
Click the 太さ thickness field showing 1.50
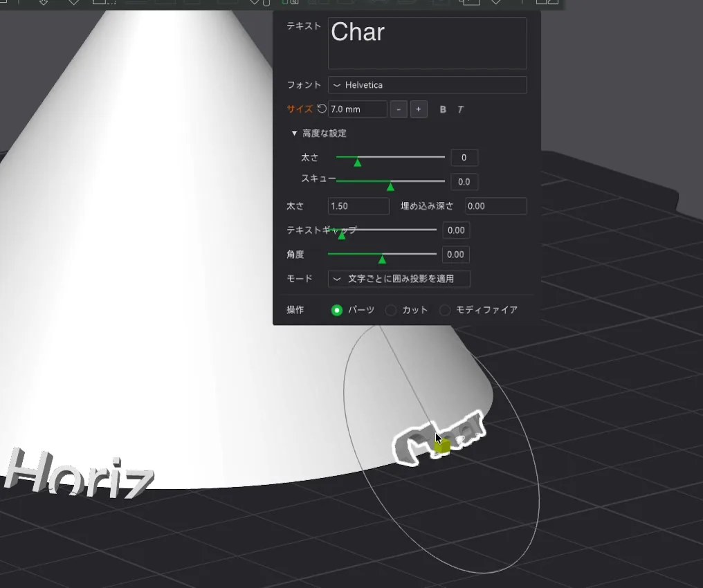click(358, 206)
